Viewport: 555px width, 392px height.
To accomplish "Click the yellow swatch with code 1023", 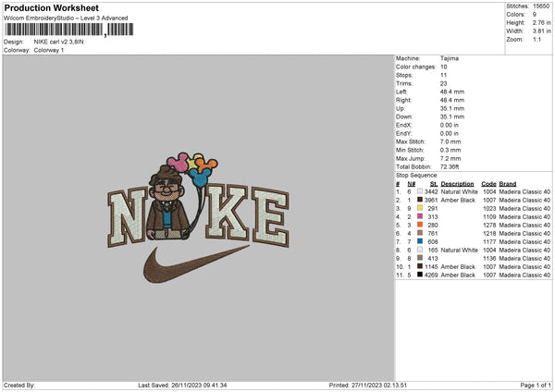I will pyautogui.click(x=420, y=208).
